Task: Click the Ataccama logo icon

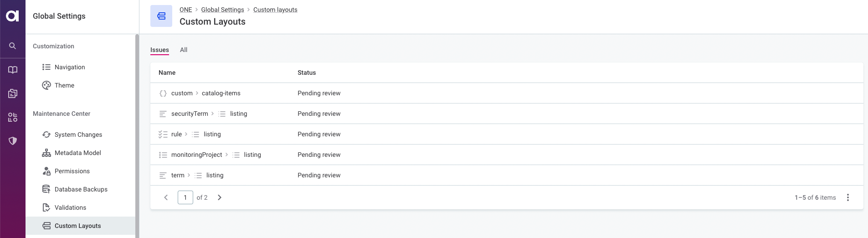Action: (x=13, y=16)
